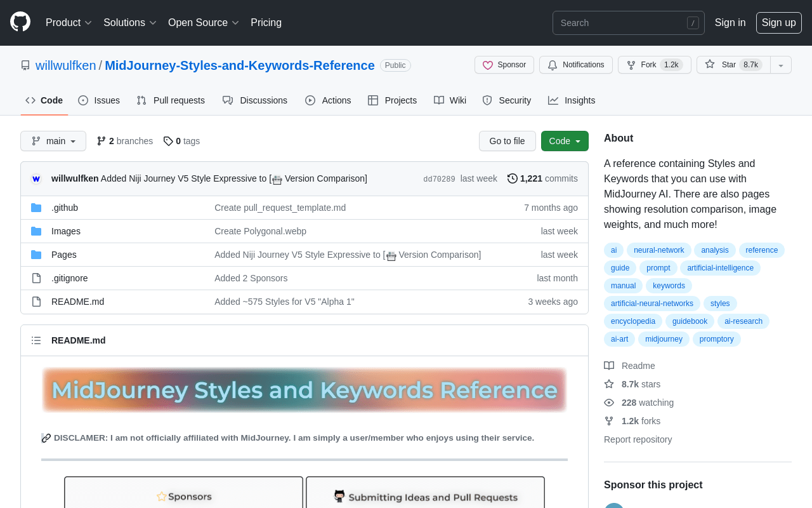The image size is (812, 508).
Task: Open the Discussions tab
Action: point(255,100)
